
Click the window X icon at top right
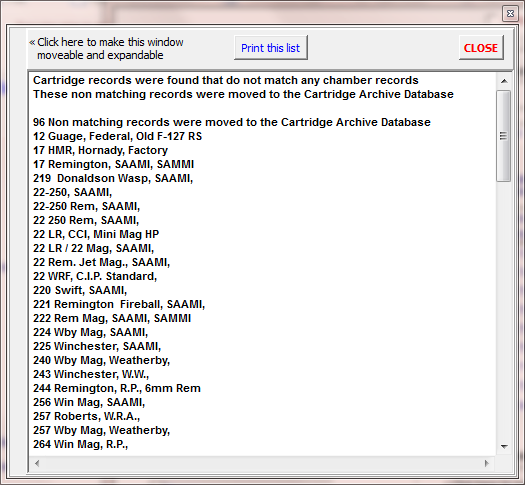click(510, 13)
